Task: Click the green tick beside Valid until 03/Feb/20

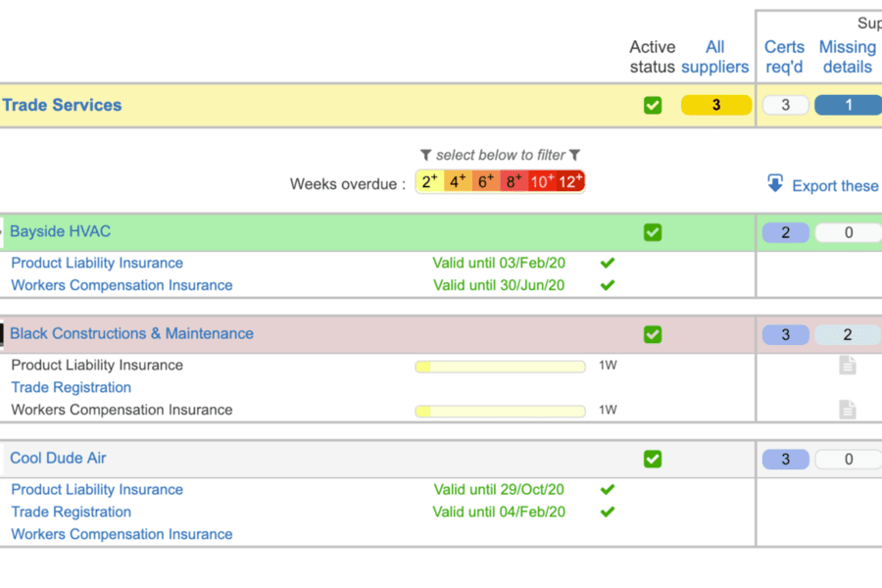Action: tap(607, 263)
